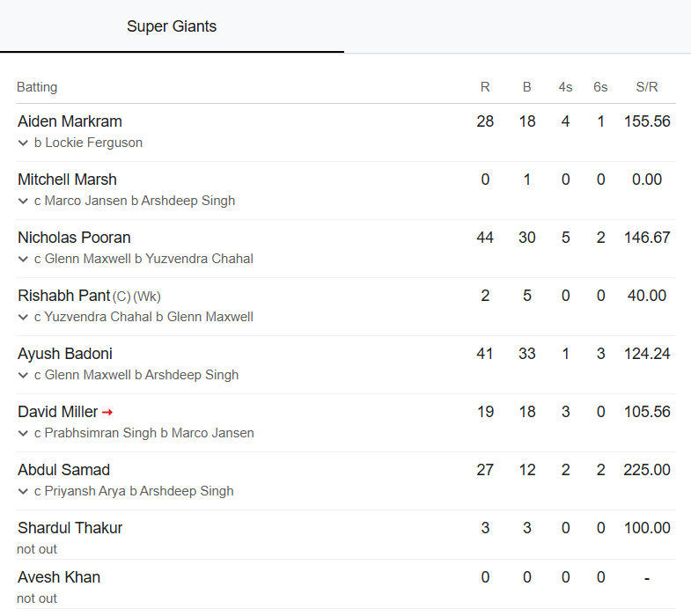
Task: Click Abdul Samad player name
Action: (64, 470)
